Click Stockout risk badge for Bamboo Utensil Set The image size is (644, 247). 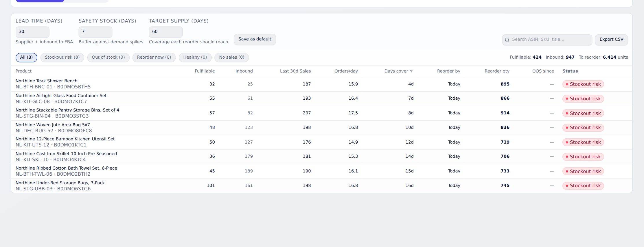[583, 142]
